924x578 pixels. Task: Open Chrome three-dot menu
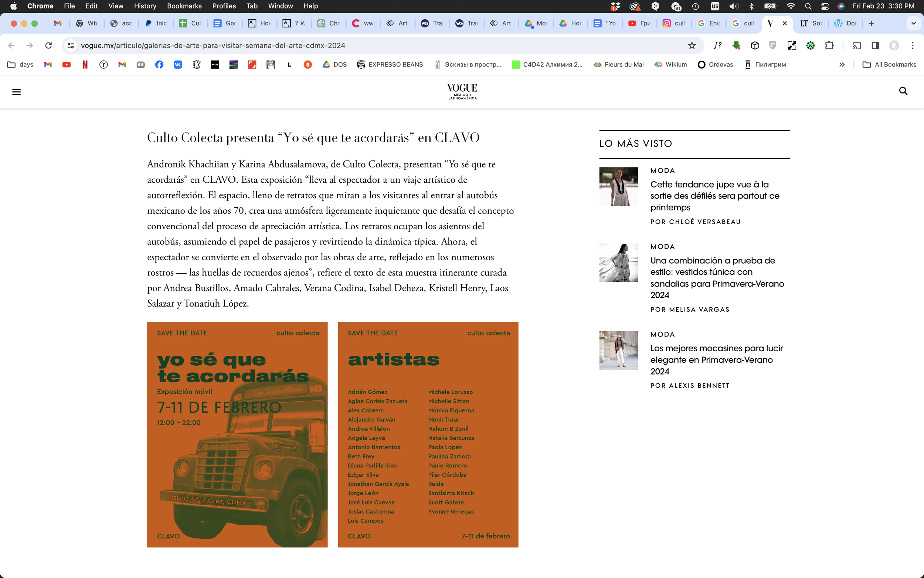[913, 45]
